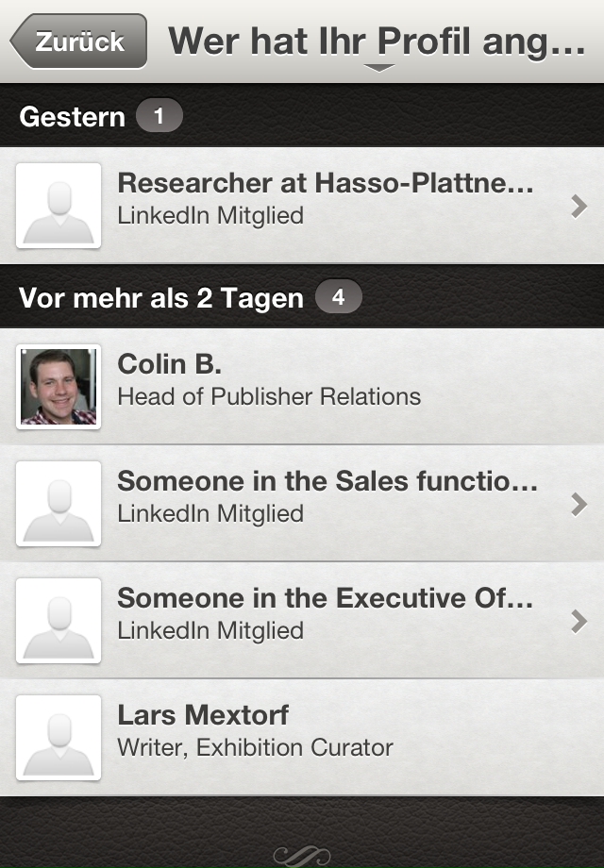Tap Lars Mextorf's placeholder avatar
Screen dimensions: 604x868
pyautogui.click(x=59, y=738)
